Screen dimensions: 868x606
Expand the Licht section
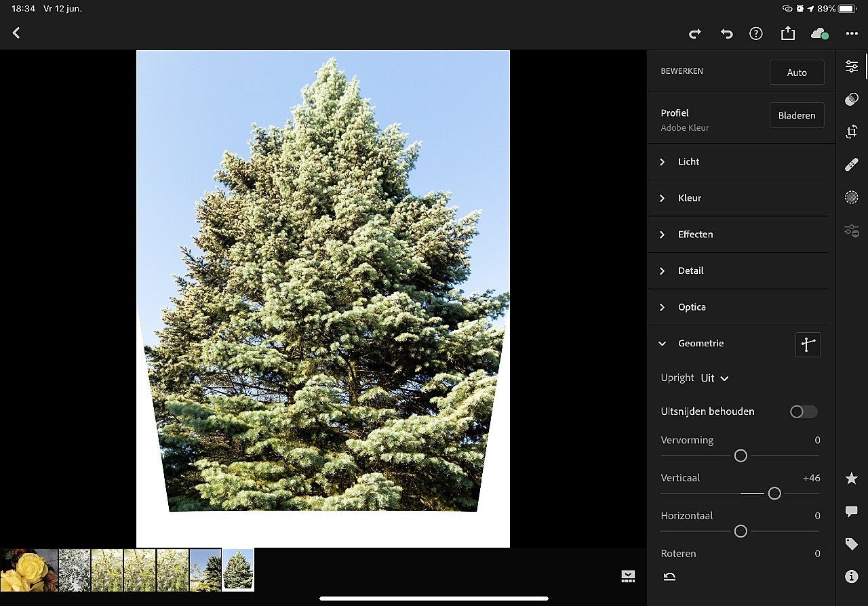pyautogui.click(x=737, y=162)
